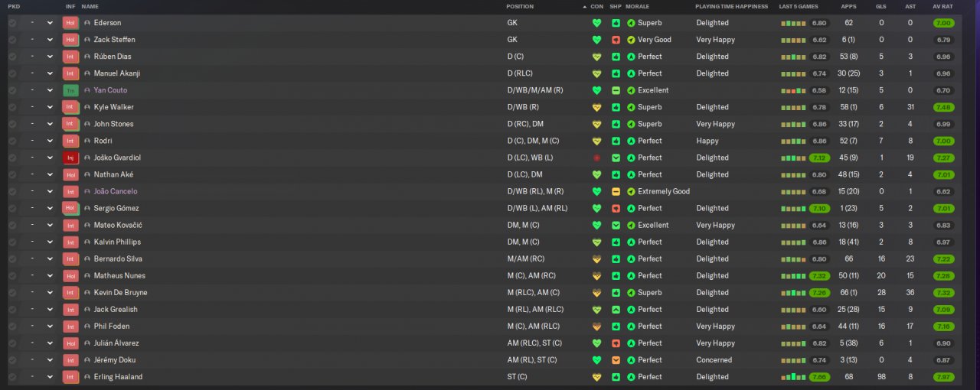Click Ederson's green heart condition icon
This screenshot has width=980, height=390.
[596, 23]
